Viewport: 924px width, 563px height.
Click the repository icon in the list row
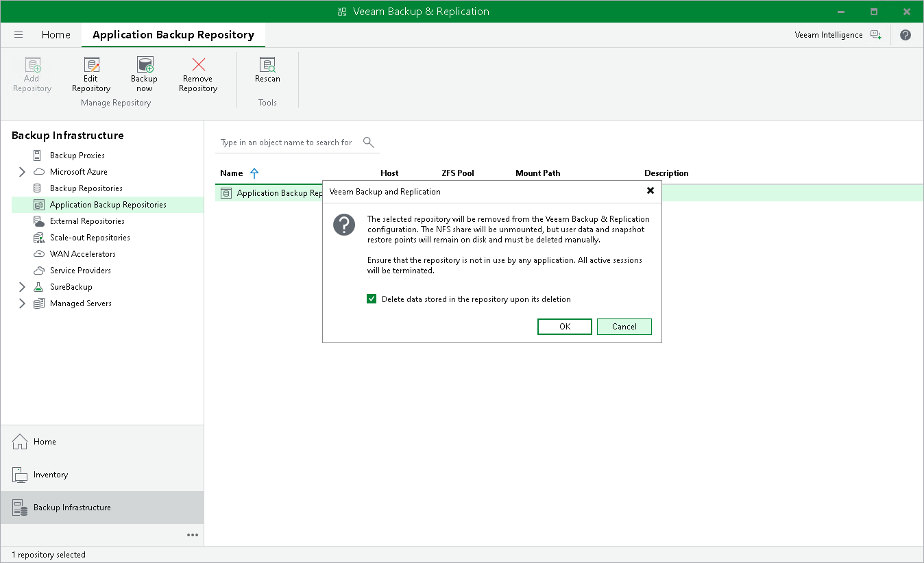tap(226, 193)
